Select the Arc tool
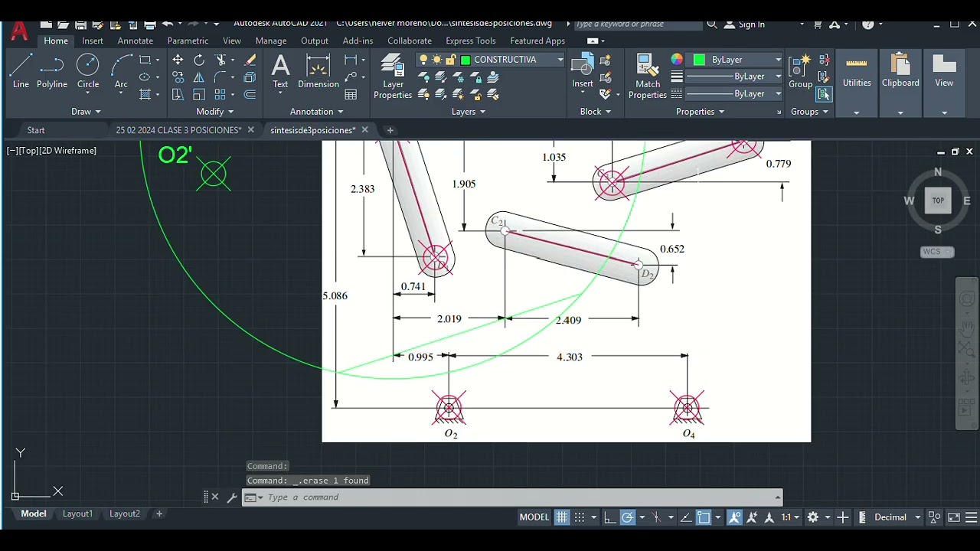 (x=122, y=71)
